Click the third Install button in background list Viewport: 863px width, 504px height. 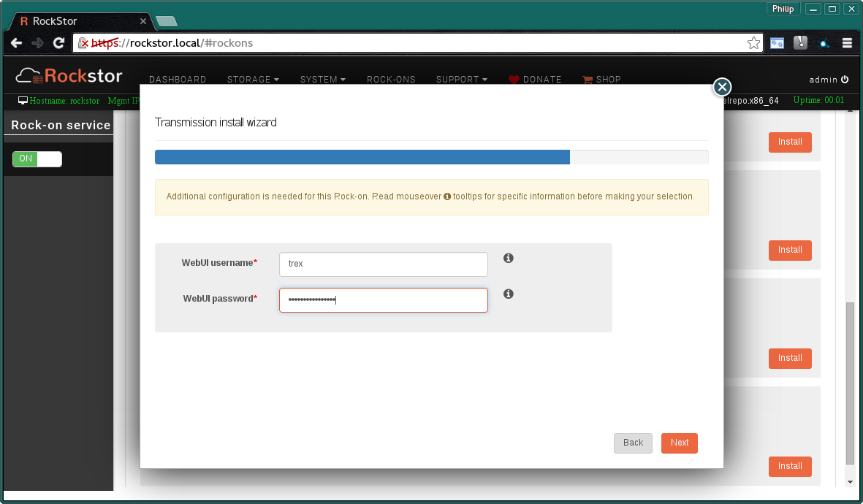(x=790, y=358)
